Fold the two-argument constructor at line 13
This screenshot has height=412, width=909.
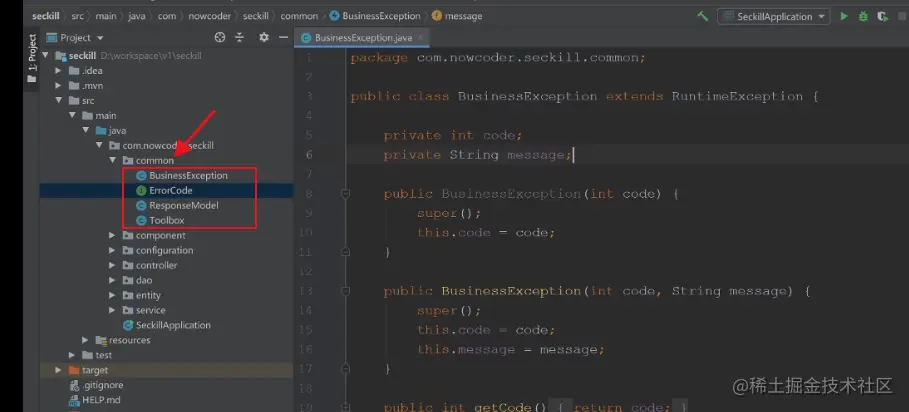(x=346, y=291)
